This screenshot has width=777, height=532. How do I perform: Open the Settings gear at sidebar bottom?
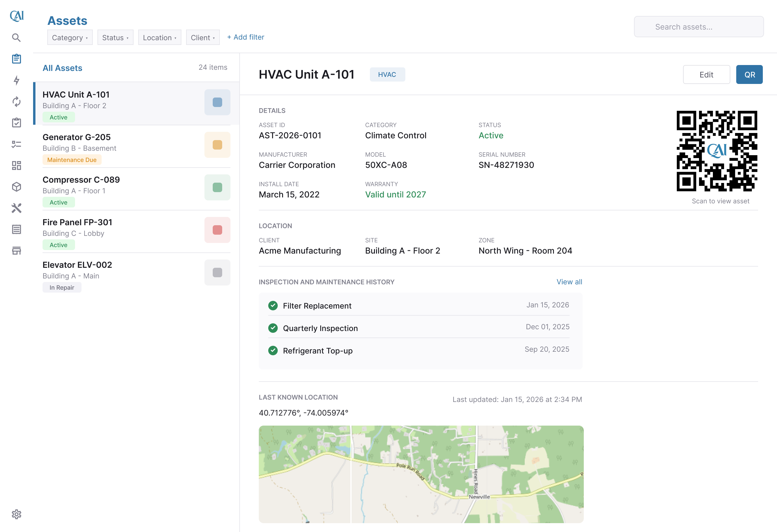pos(16,514)
